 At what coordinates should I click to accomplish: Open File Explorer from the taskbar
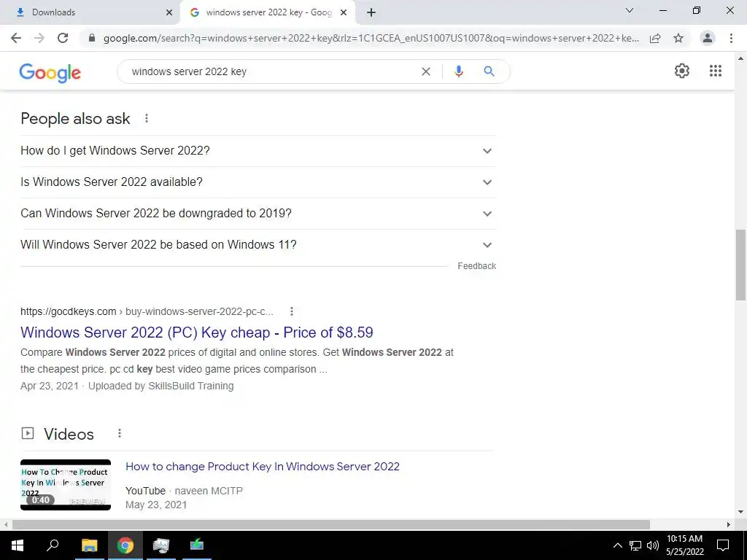pyautogui.click(x=89, y=545)
